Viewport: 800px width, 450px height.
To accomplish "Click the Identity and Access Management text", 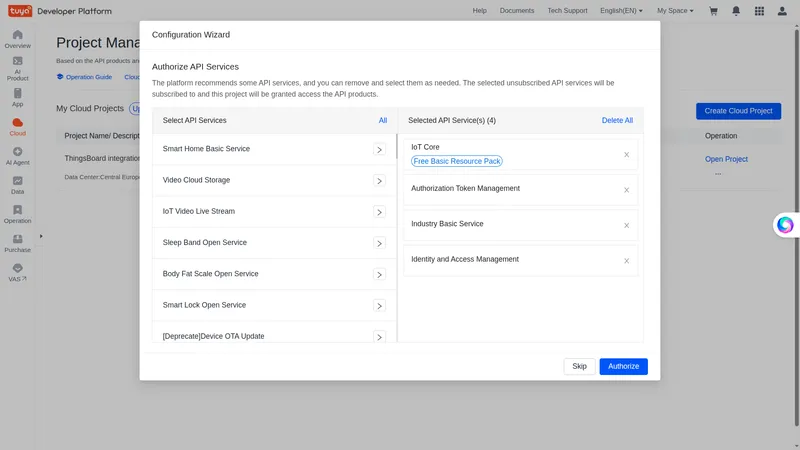I will coord(465,259).
